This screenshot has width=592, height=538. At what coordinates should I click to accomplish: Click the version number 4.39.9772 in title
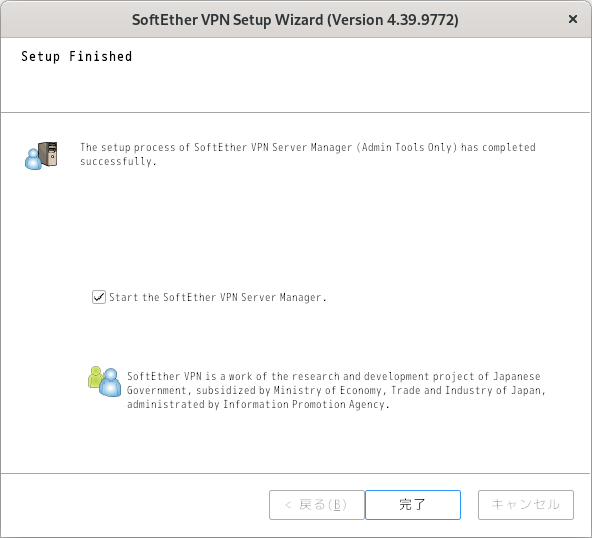point(420,20)
